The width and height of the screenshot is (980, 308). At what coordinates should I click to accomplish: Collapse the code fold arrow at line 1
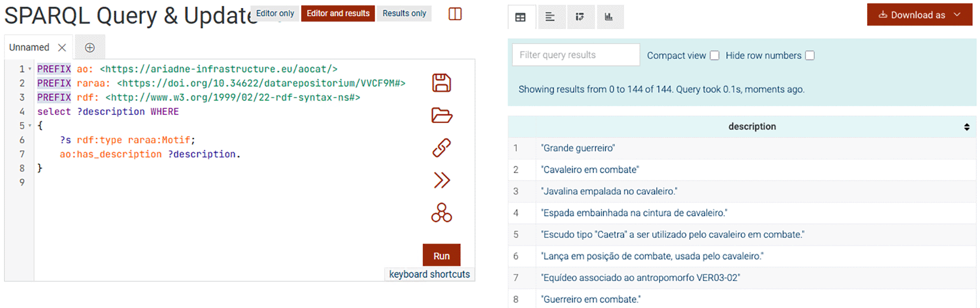click(30, 69)
